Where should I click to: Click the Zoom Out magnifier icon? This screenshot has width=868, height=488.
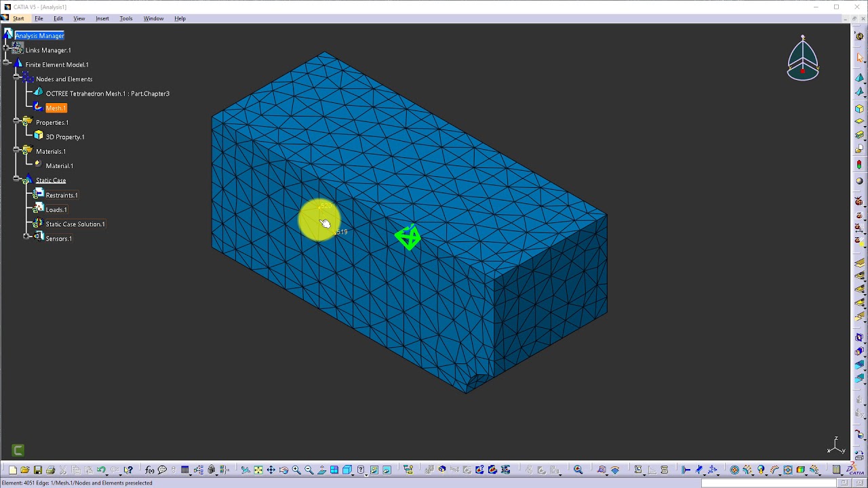click(309, 470)
